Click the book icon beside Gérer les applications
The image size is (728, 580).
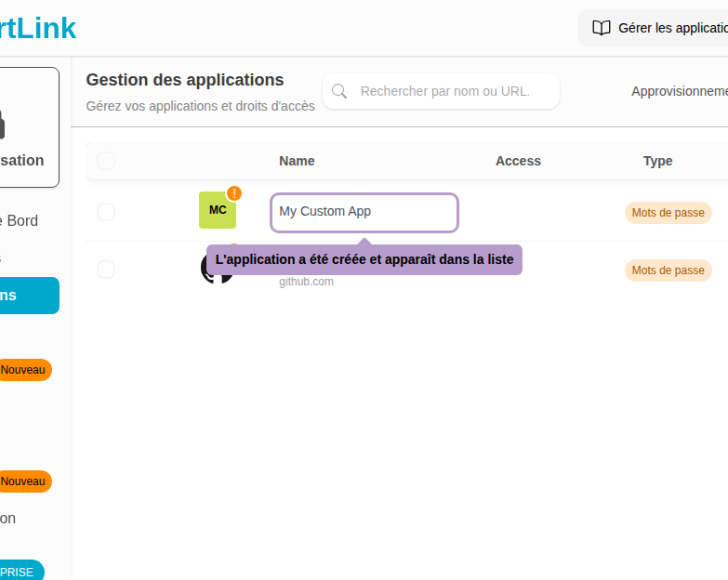(x=602, y=28)
